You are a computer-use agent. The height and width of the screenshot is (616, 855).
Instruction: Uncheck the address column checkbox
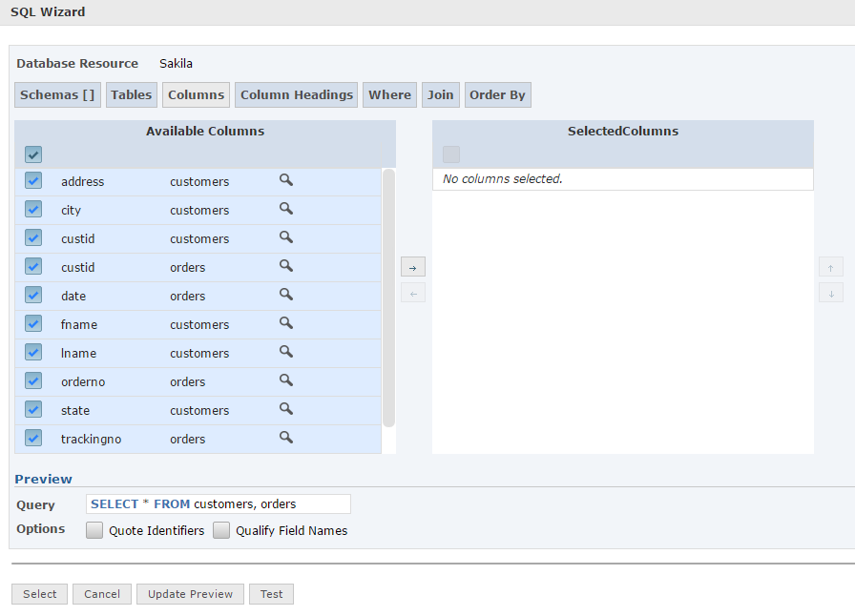(x=33, y=181)
